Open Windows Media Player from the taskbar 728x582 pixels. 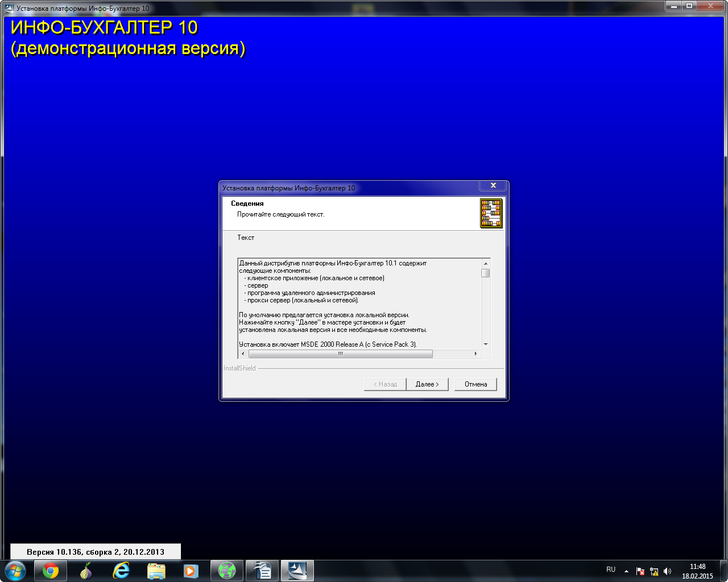191,571
